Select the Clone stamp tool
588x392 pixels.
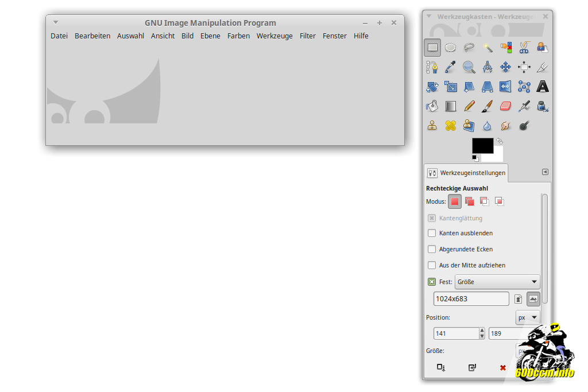432,126
